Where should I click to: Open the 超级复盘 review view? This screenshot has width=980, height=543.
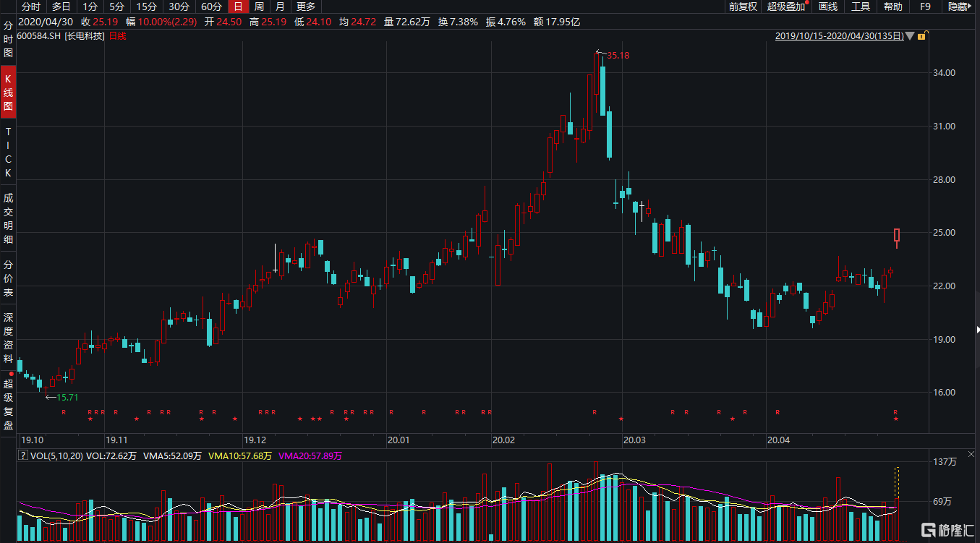[9, 403]
